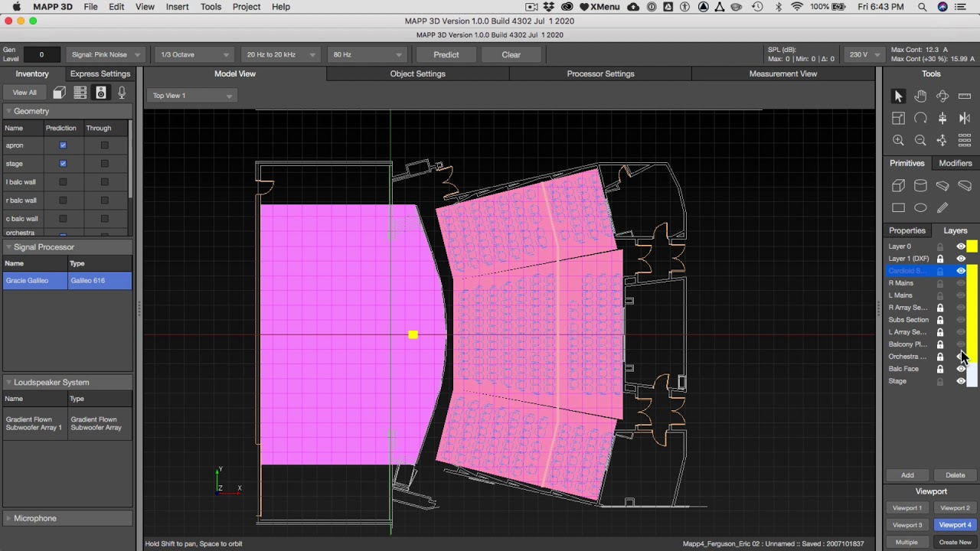Screen dimensions: 980x551
Task: Collapse the Signal Processor section
Action: pos(8,247)
